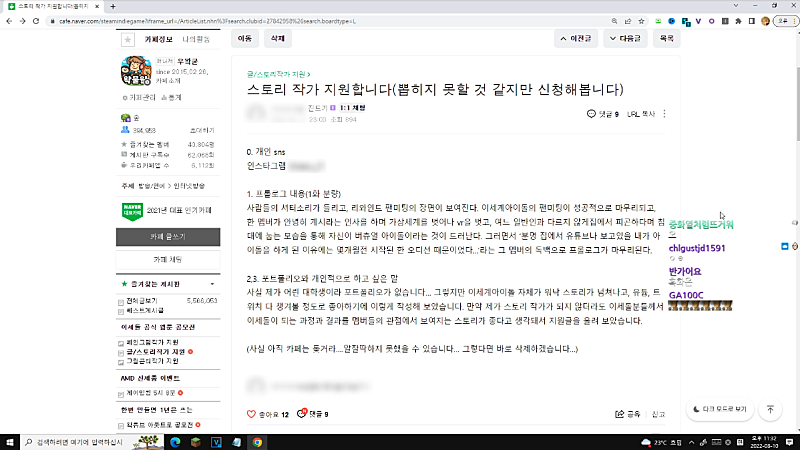Click the comment bubble icon at the post bottom
This screenshot has height=450, width=800.
tap(302, 413)
